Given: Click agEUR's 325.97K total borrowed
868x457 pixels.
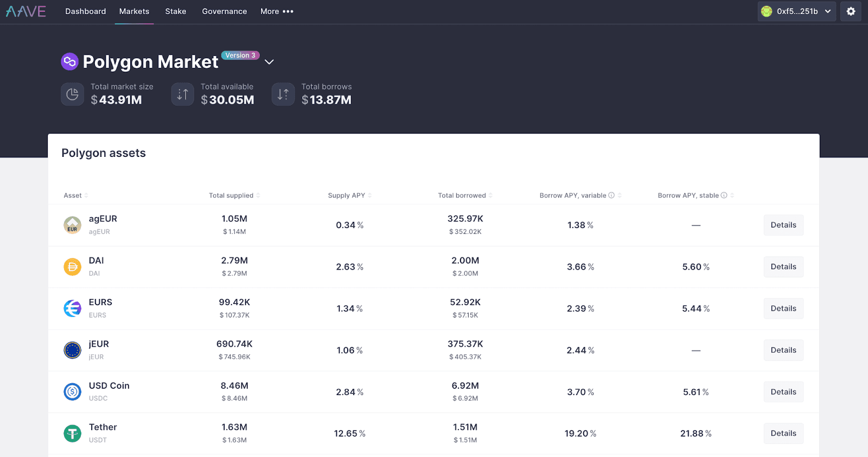Looking at the screenshot, I should click(x=465, y=219).
